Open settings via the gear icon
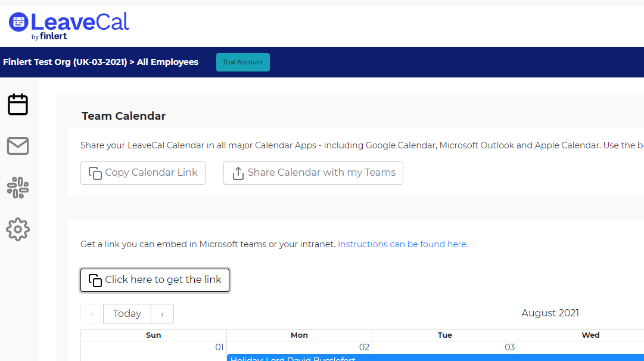Viewport: 644px width, 361px height. pyautogui.click(x=18, y=229)
